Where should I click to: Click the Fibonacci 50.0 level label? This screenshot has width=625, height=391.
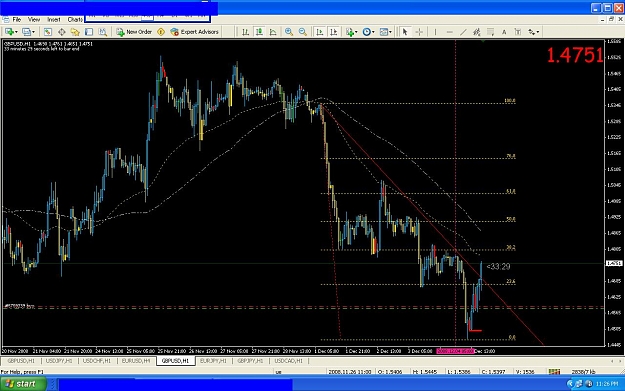(x=511, y=219)
